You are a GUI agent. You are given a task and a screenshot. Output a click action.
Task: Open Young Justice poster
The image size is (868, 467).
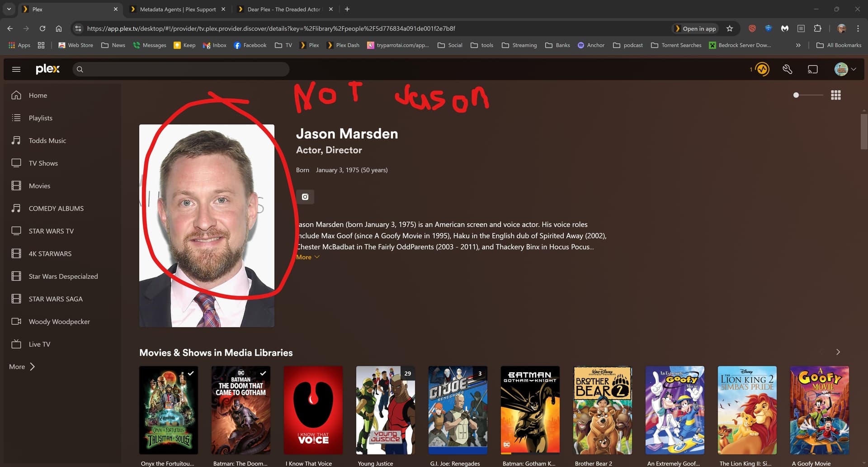point(386,410)
